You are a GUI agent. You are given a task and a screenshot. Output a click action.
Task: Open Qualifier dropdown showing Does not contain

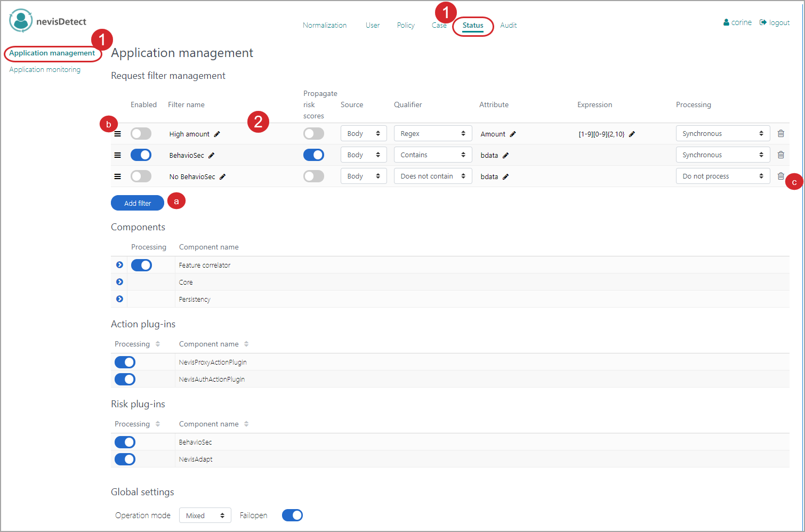pos(432,176)
